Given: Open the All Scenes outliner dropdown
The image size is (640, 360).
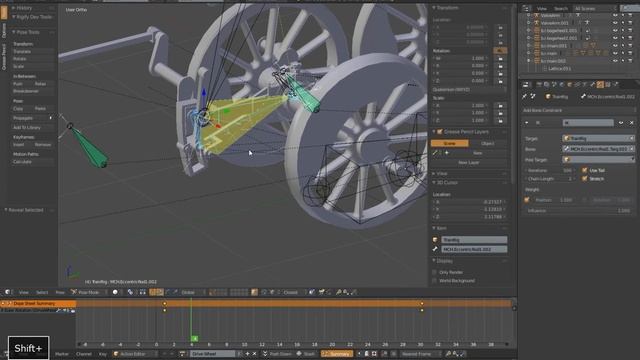Looking at the screenshot, I should coord(595,8).
